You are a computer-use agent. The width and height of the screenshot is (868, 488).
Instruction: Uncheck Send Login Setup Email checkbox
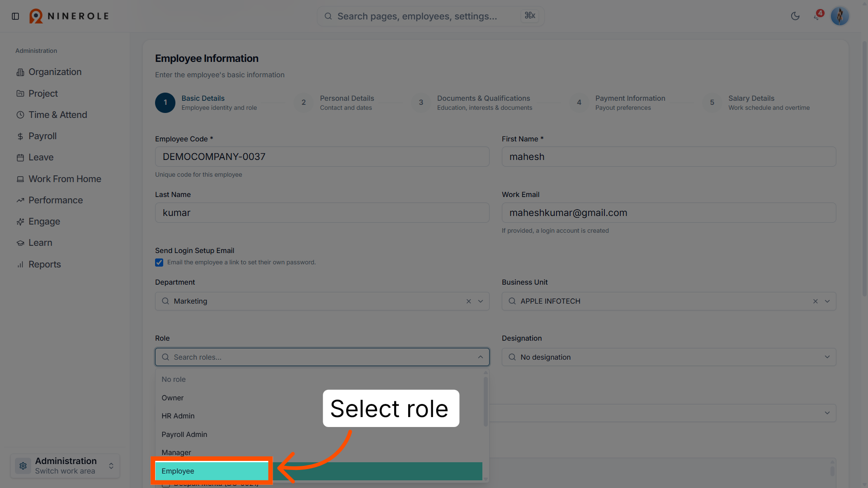(x=159, y=263)
